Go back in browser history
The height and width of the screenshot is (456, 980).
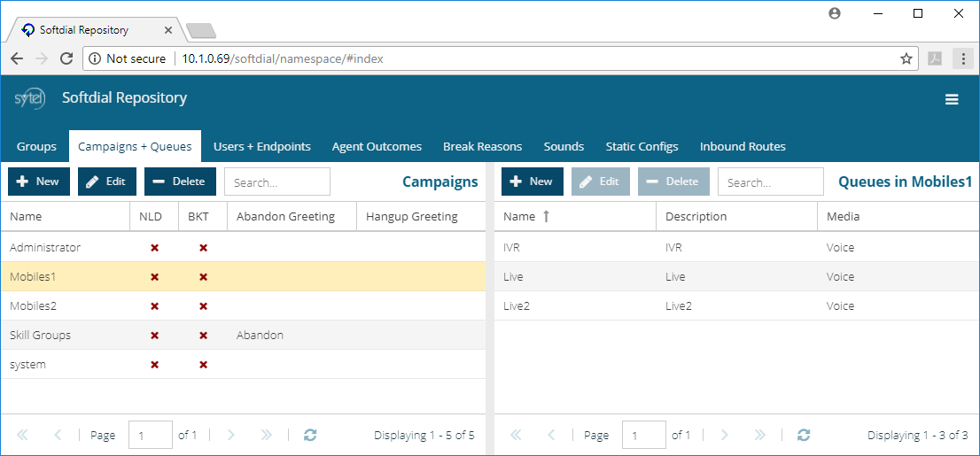coord(17,58)
